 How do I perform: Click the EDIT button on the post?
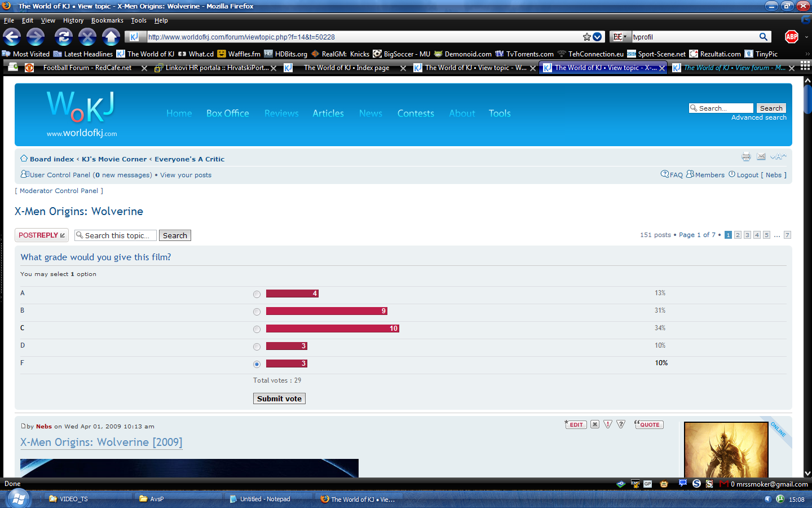click(x=576, y=424)
